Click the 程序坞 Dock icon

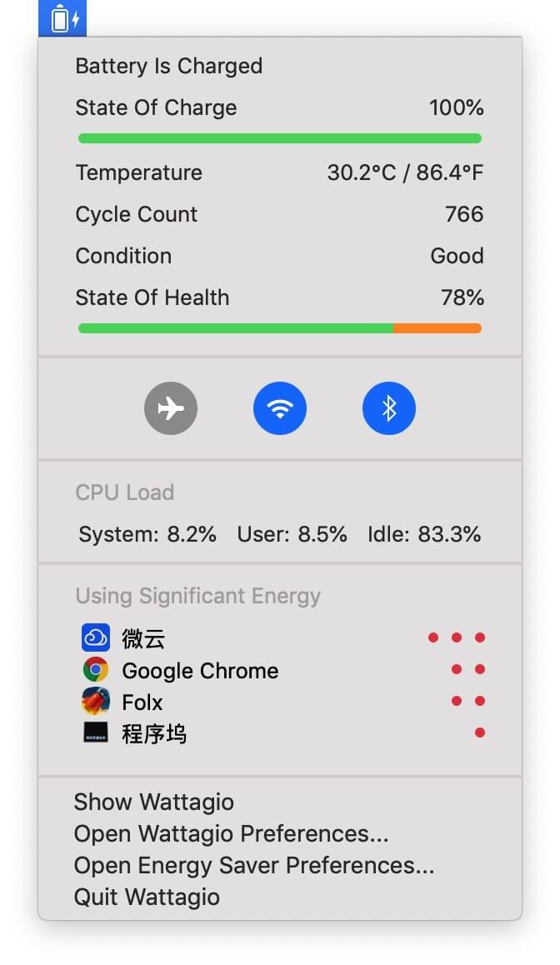[96, 733]
